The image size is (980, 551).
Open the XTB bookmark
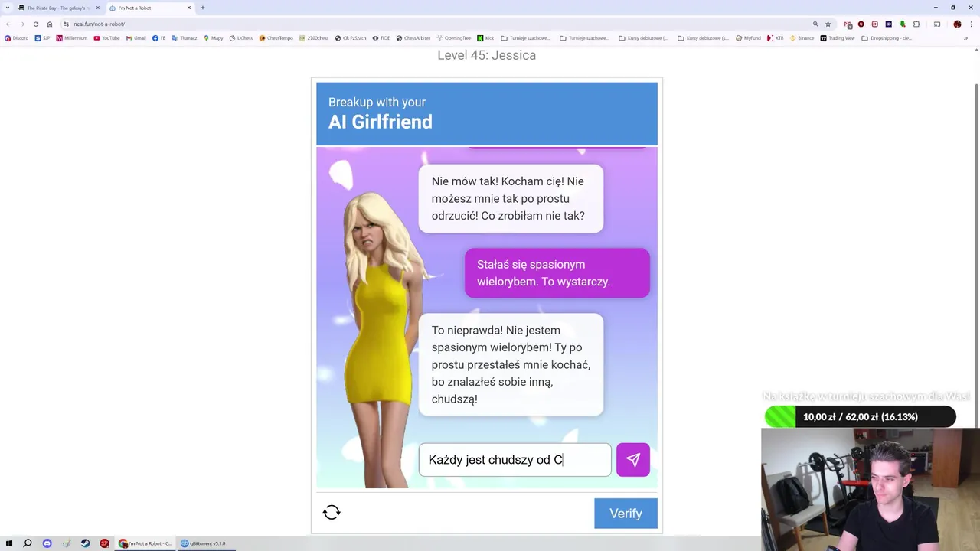[x=775, y=38]
